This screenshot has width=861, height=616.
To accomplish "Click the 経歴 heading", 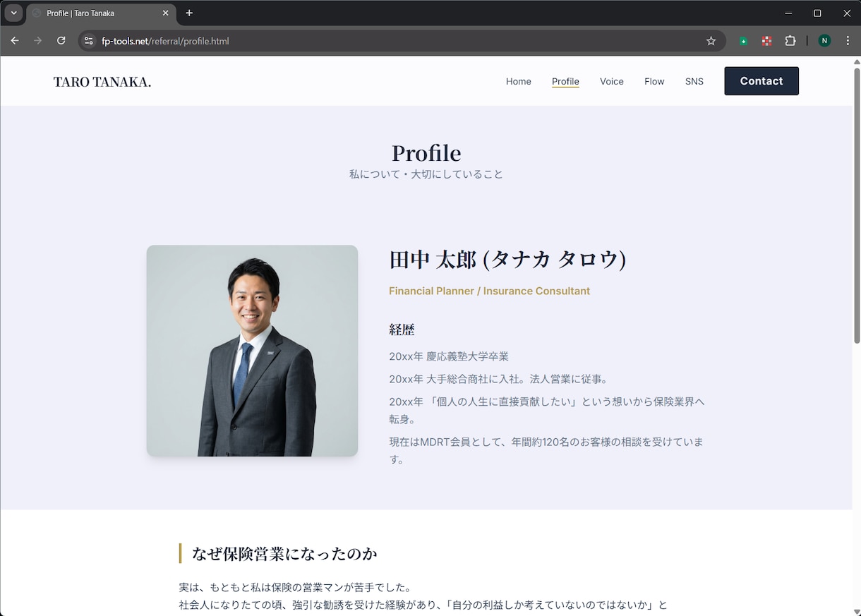I will 402,330.
